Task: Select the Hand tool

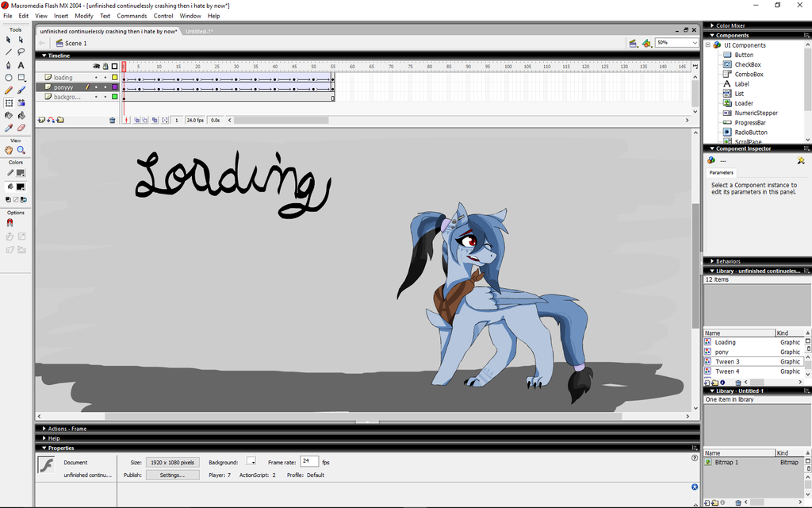Action: pyautogui.click(x=8, y=150)
